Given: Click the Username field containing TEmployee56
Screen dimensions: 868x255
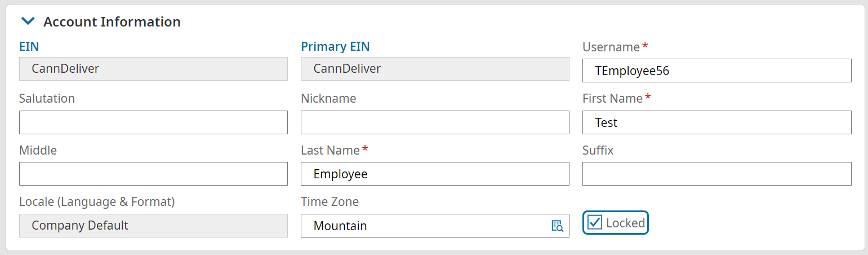Looking at the screenshot, I should tap(716, 71).
